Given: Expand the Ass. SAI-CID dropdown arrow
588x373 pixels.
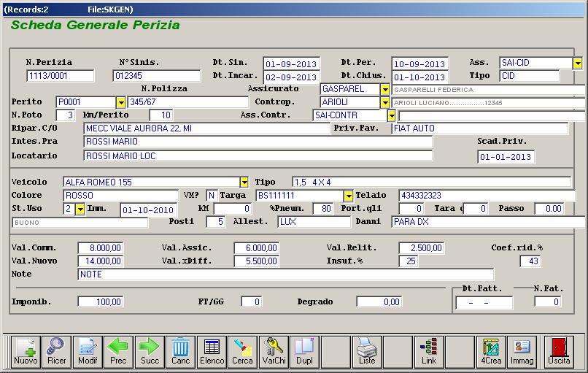Looking at the screenshot, I should (578, 63).
